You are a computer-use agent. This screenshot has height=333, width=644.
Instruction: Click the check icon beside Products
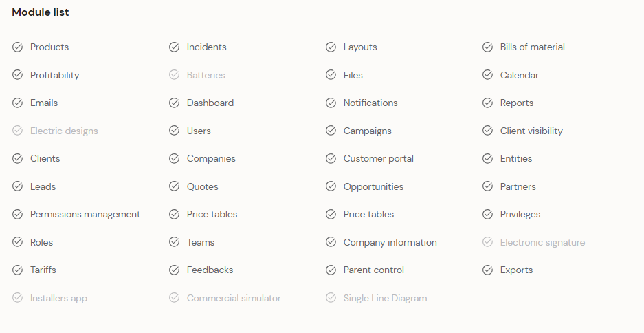point(17,47)
